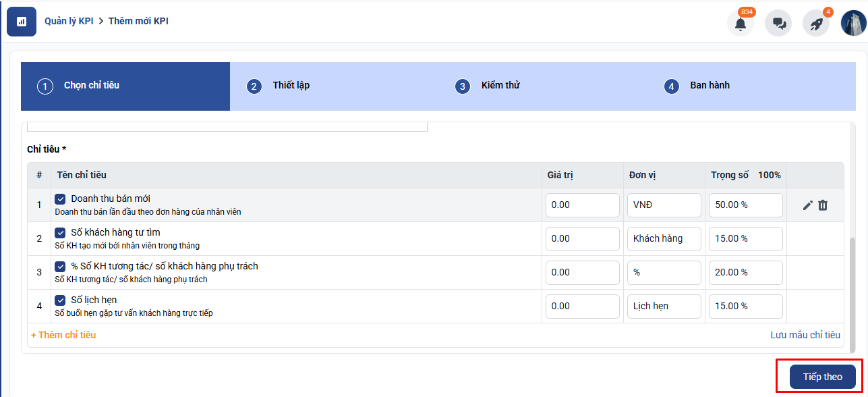868x397 pixels.
Task: Click Lưu mẫu chỉ tiêu link
Action: [x=805, y=335]
